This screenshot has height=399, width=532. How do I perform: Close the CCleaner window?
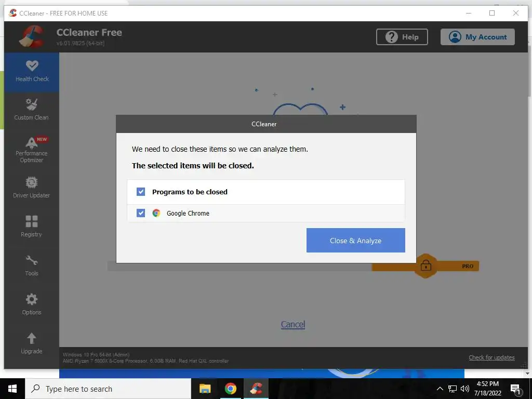point(516,13)
